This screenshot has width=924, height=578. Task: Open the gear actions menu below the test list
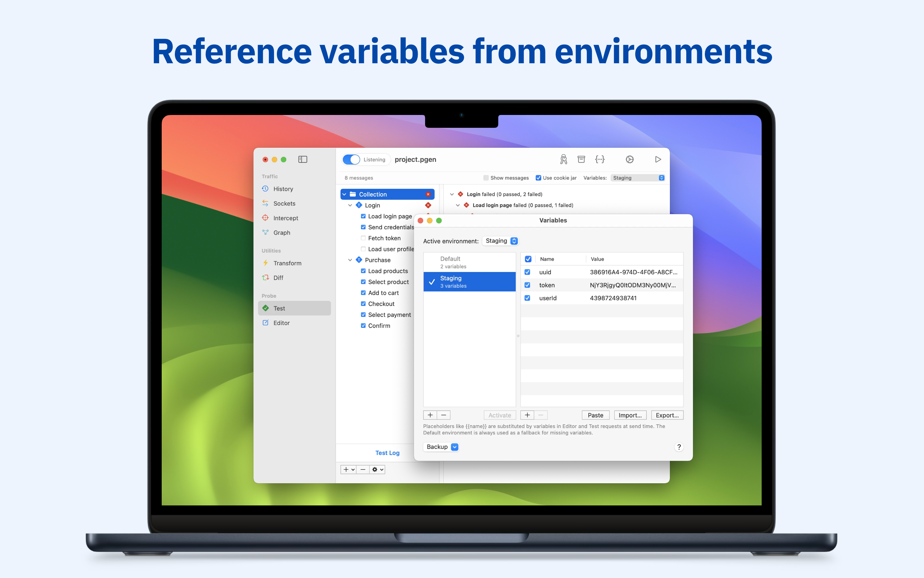[x=377, y=469]
